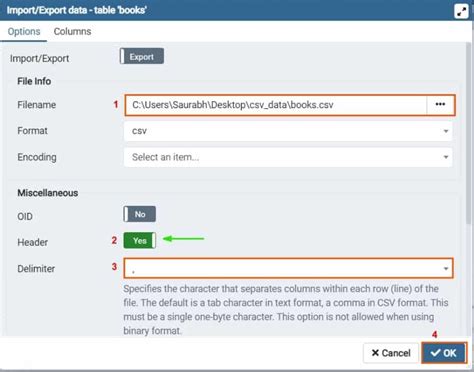Click the Delimiter comma field

tap(288, 268)
